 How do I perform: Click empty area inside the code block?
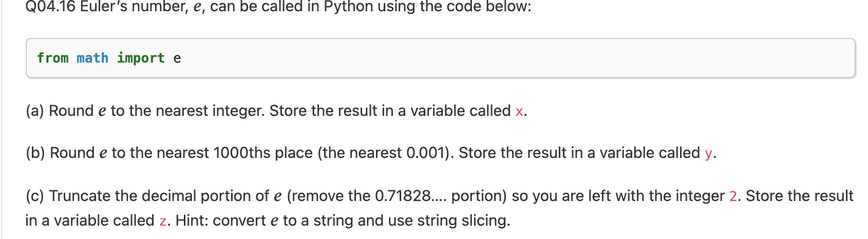[514, 58]
